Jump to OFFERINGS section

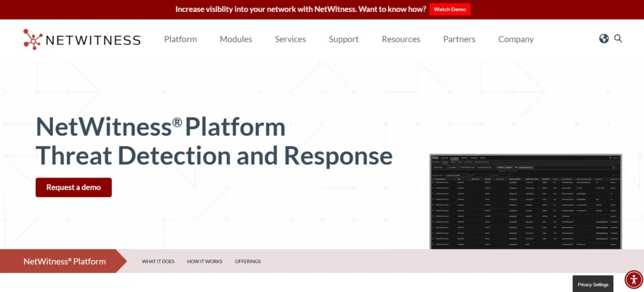[248, 261]
